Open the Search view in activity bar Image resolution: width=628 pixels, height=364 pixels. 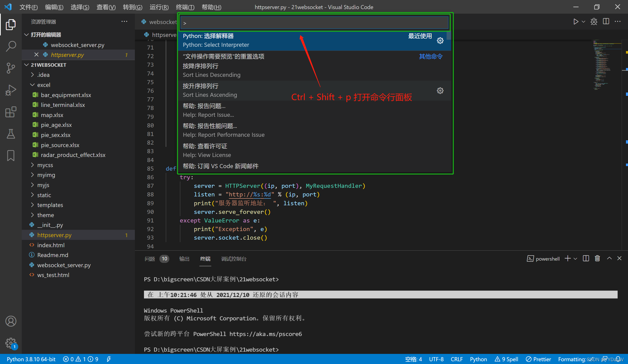point(11,46)
